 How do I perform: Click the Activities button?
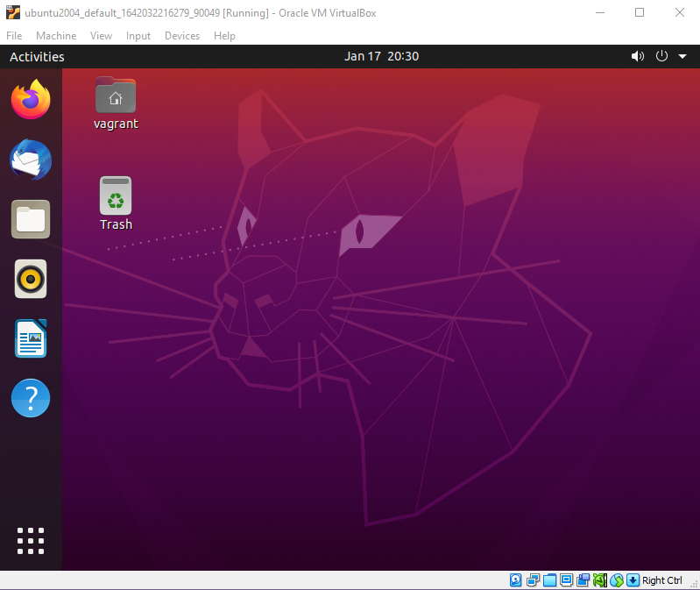click(37, 56)
